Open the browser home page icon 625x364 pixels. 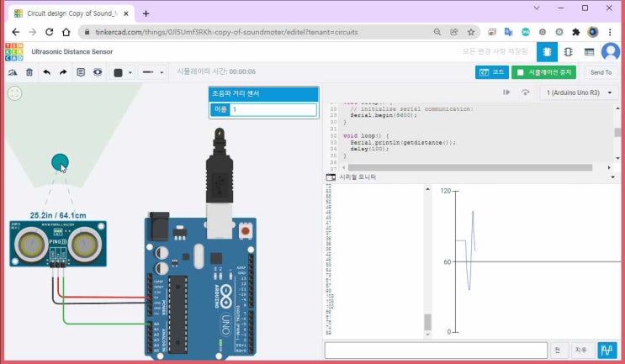[x=66, y=32]
